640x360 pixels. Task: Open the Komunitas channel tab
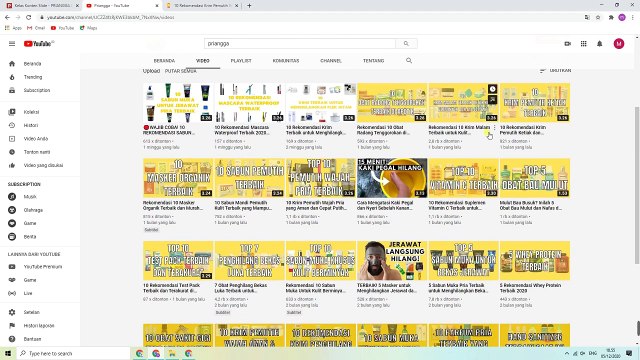(286, 60)
